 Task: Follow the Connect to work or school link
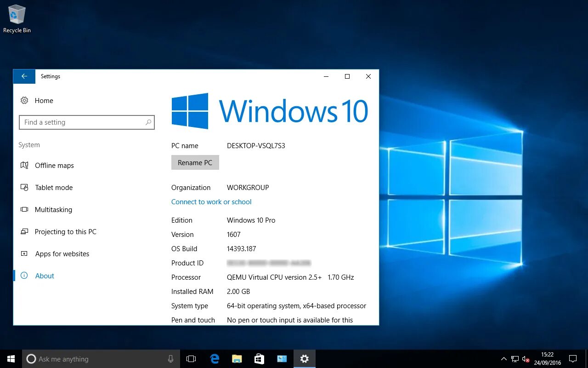tap(211, 201)
